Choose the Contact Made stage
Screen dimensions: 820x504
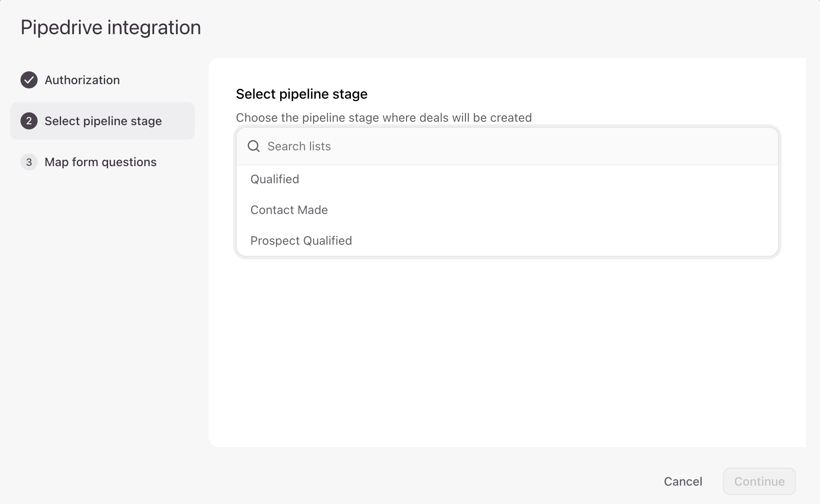pyautogui.click(x=507, y=210)
